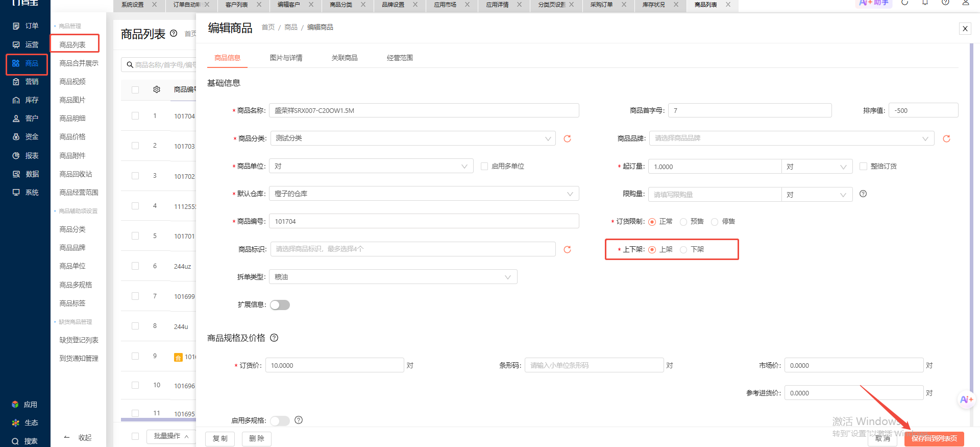Select the 预售 ordering restriction radio
Screen dimensions: 980x447
point(683,222)
